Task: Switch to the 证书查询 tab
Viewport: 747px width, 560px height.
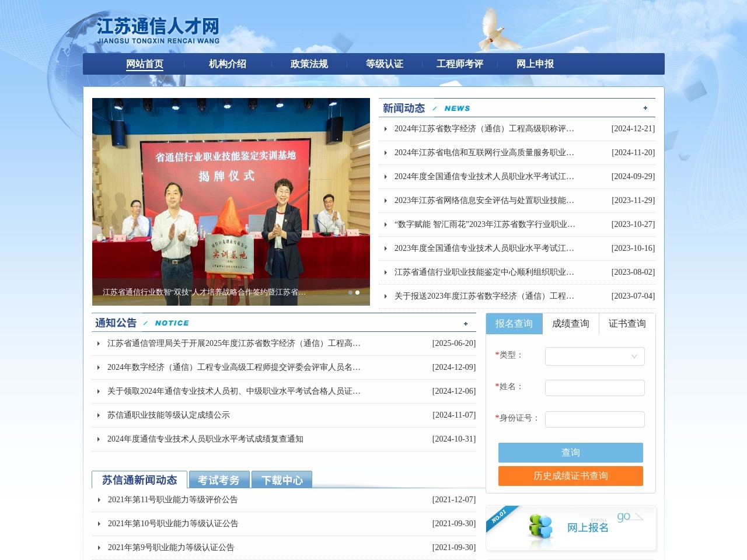Action: pyautogui.click(x=627, y=324)
